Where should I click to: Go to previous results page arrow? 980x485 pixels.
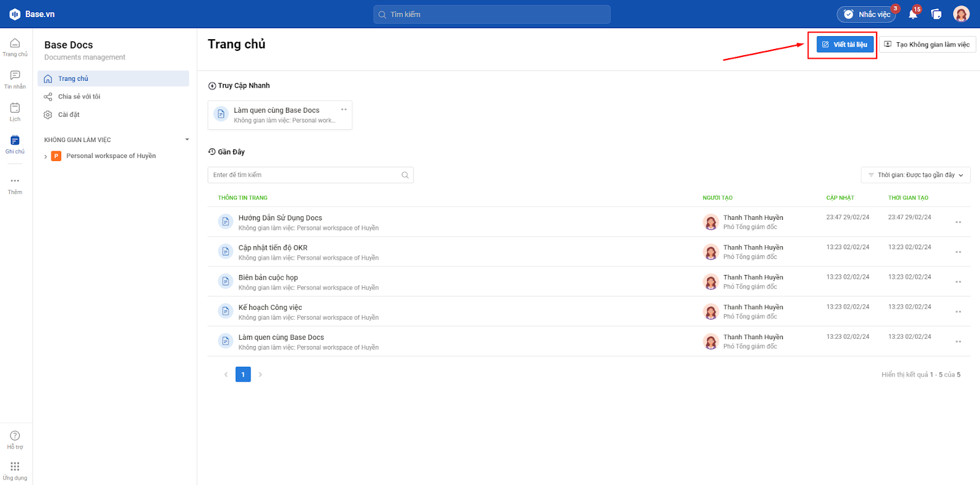226,375
